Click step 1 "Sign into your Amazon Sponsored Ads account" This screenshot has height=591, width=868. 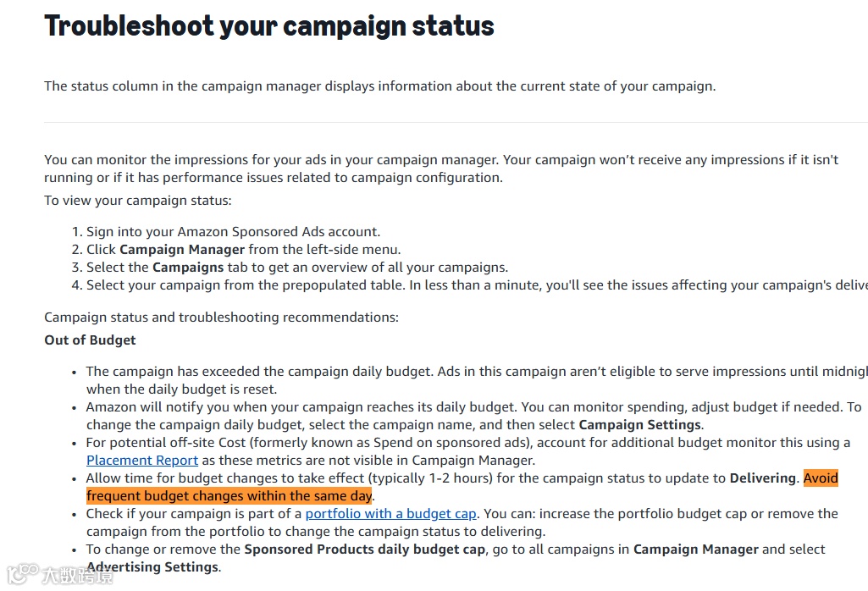click(x=234, y=232)
